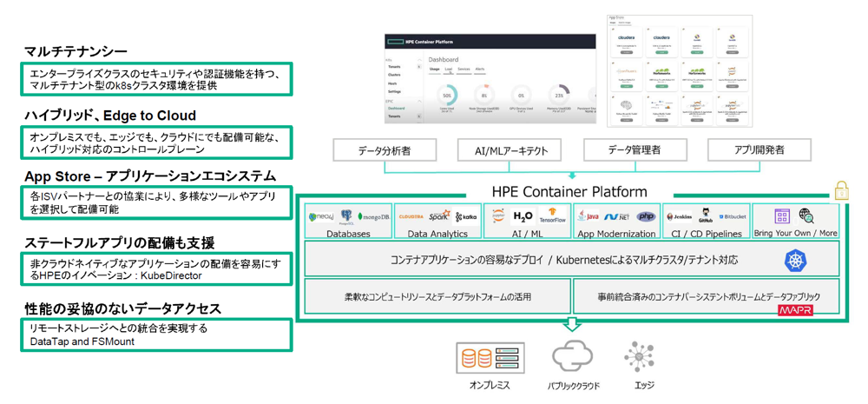Viewport: 868px width, 404px height.
Task: Click the red MAPR logo
Action: 795,311
